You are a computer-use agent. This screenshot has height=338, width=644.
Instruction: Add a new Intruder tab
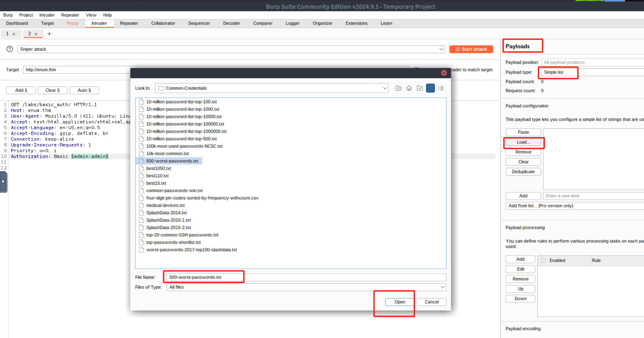point(49,34)
